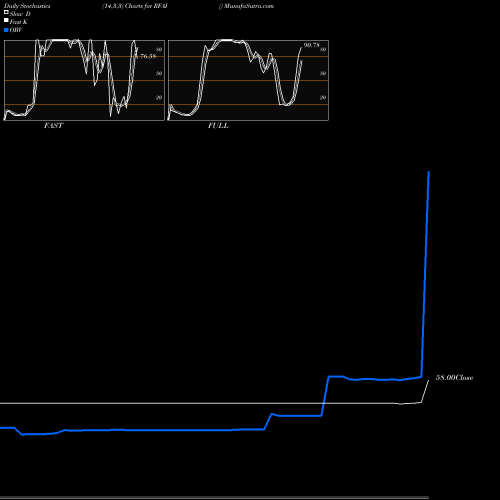
Task: Click the top of the blue OBV spike
Action: (x=429, y=172)
